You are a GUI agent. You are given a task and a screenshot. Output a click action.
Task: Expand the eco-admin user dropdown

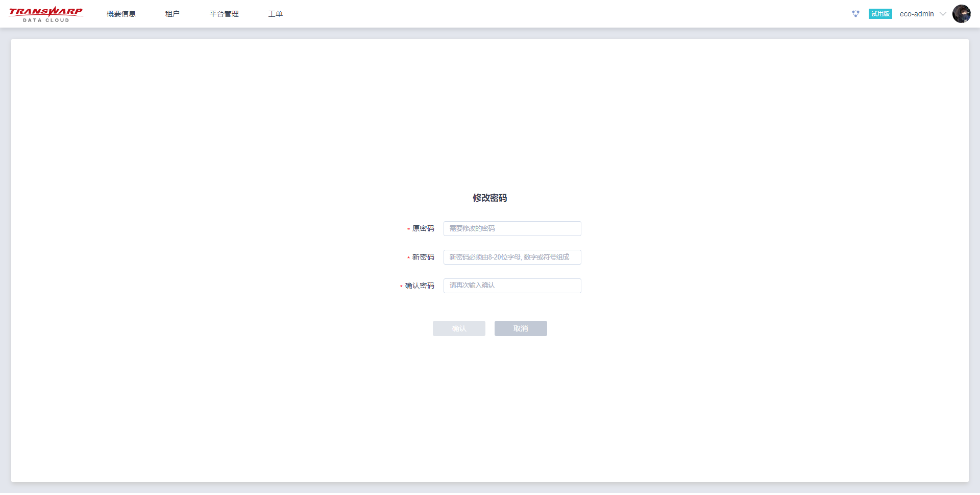(x=923, y=14)
